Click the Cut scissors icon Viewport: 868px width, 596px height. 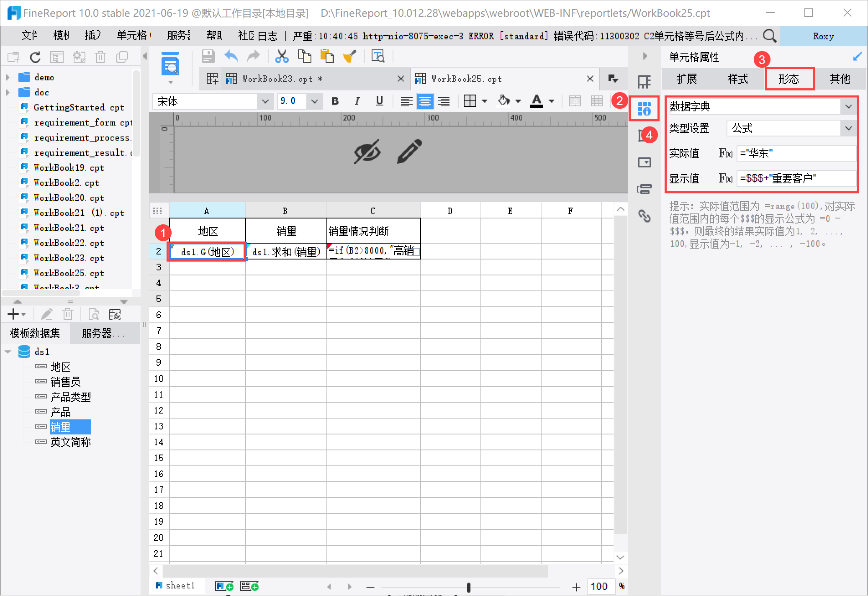click(282, 56)
